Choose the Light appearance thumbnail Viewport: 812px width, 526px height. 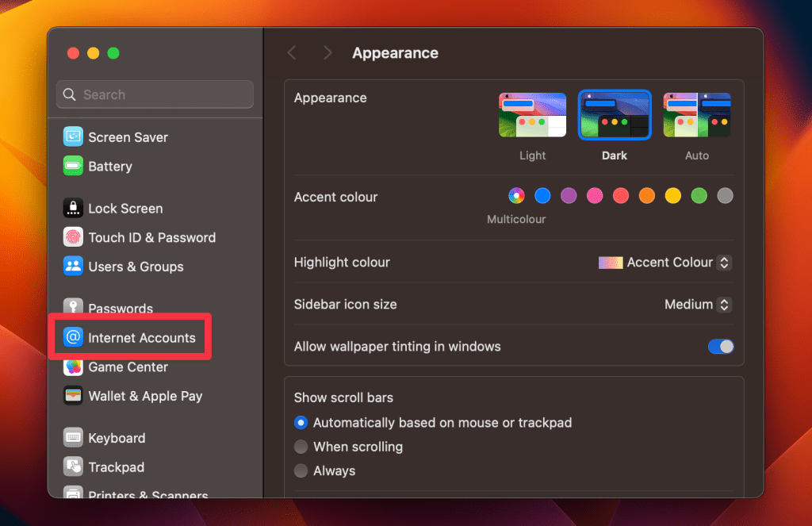coord(532,115)
